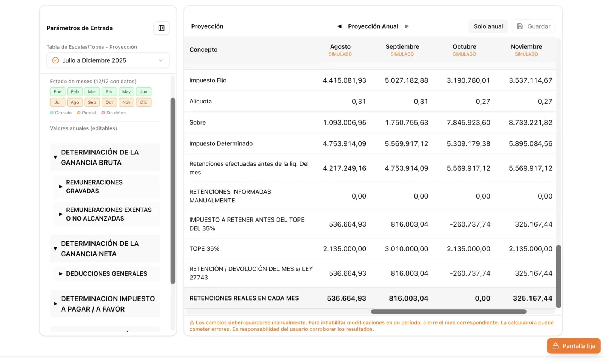Click the warning triangle icon in notice
604x364 pixels.
click(x=192, y=323)
